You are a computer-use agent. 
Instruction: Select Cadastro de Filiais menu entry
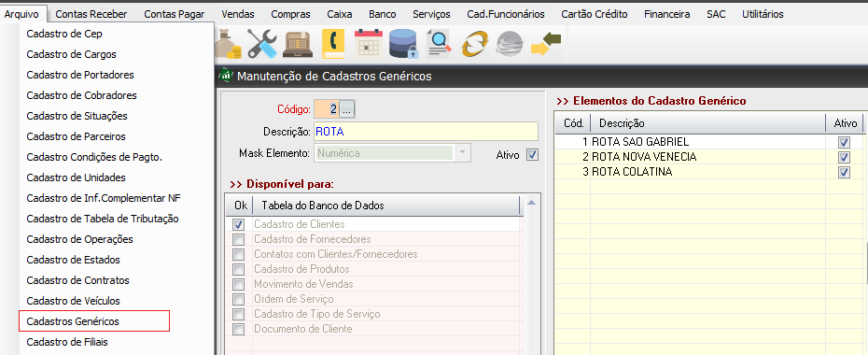pyautogui.click(x=67, y=342)
